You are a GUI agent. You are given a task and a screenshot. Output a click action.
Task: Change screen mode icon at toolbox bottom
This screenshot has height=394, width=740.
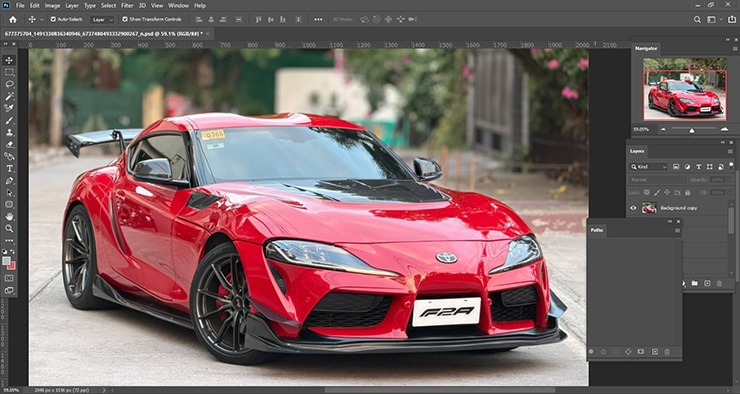(x=9, y=291)
